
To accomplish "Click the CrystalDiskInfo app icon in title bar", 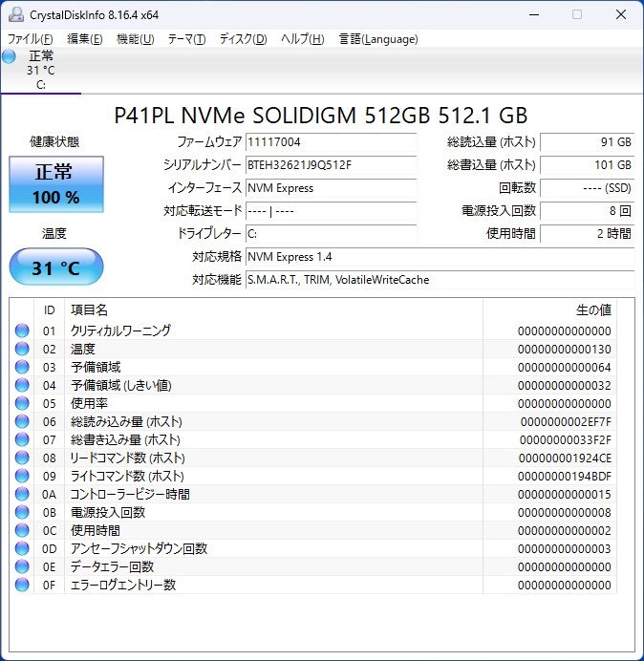I will pos(16,14).
